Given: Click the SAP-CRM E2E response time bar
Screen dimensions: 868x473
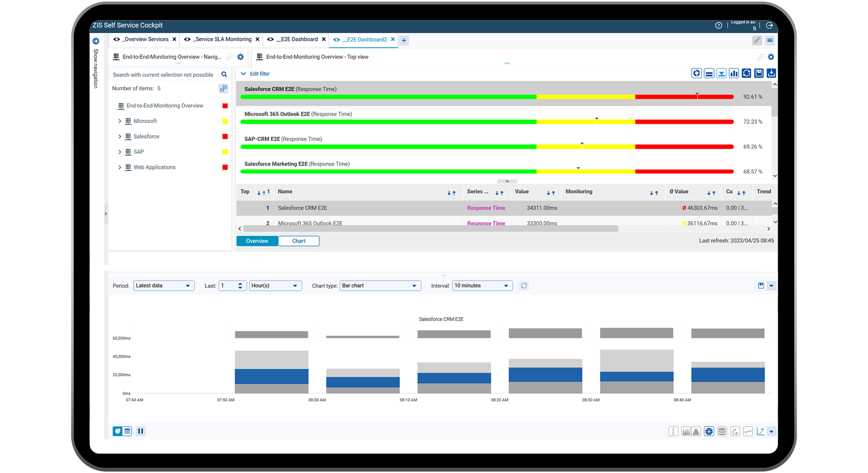Looking at the screenshot, I should 487,147.
